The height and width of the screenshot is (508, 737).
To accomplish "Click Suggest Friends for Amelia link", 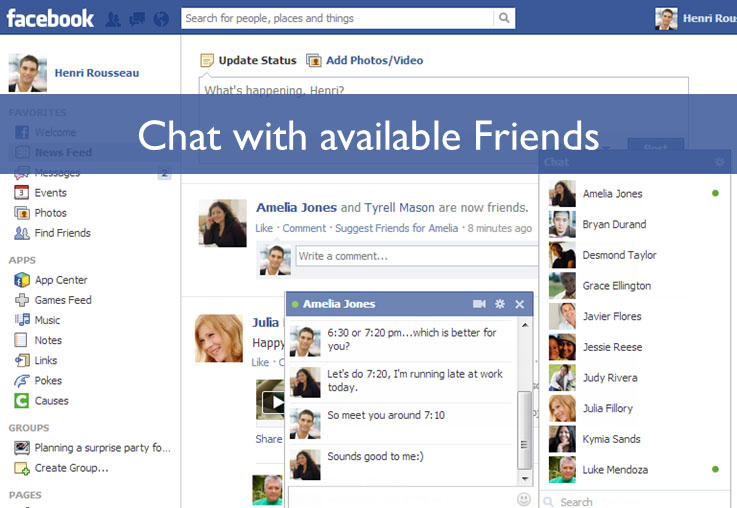I will tap(396, 228).
